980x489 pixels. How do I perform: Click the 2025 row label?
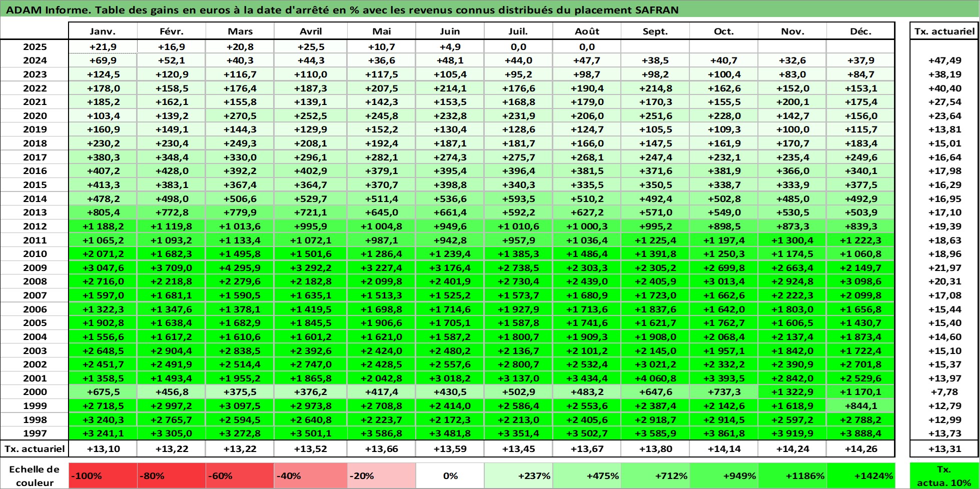[35, 47]
